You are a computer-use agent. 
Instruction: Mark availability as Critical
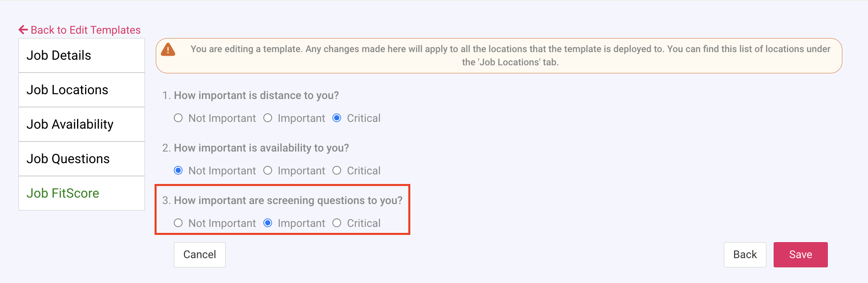coord(337,170)
